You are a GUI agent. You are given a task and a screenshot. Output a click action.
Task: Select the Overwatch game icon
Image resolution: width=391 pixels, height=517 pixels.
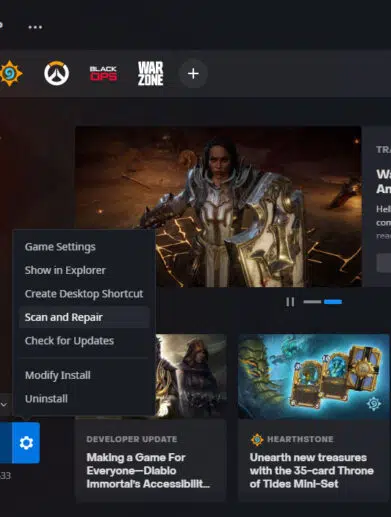pyautogui.click(x=57, y=73)
